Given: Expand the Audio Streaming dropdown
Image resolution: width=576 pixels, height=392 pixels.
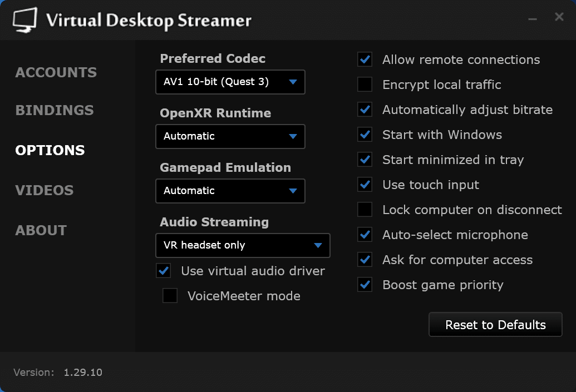Looking at the screenshot, I should point(243,246).
